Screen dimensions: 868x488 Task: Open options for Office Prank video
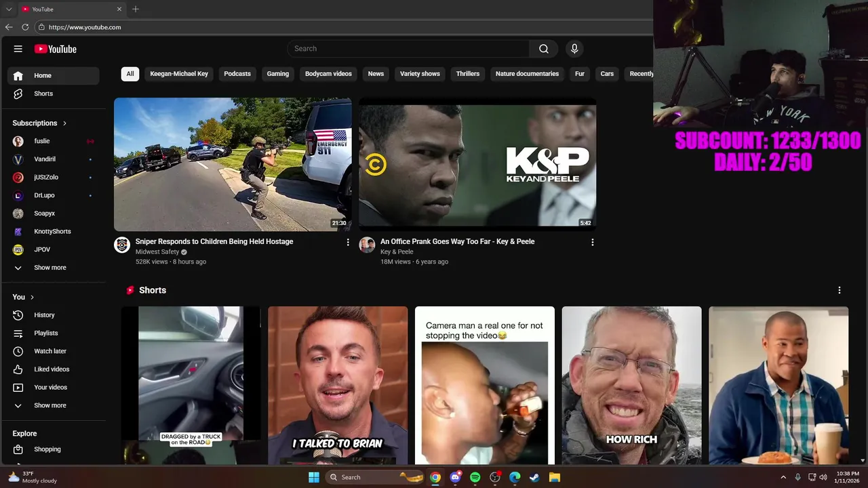pos(593,242)
